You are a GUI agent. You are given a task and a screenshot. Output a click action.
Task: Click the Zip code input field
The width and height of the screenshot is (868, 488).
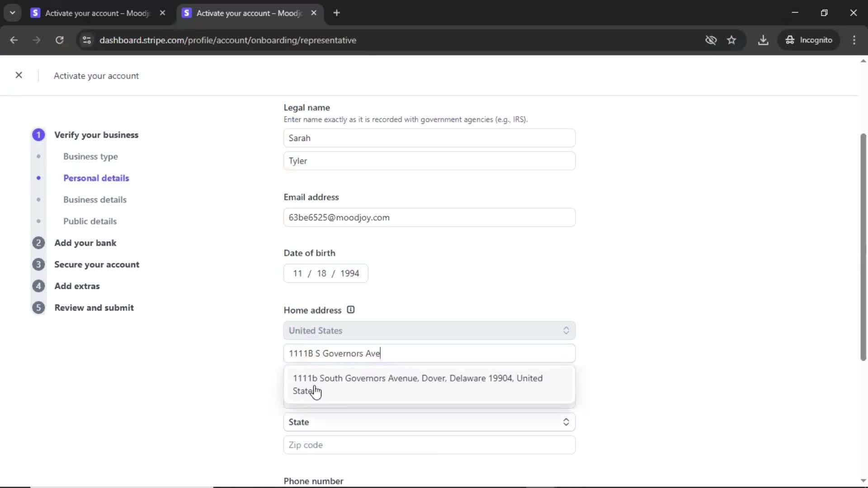point(429,445)
